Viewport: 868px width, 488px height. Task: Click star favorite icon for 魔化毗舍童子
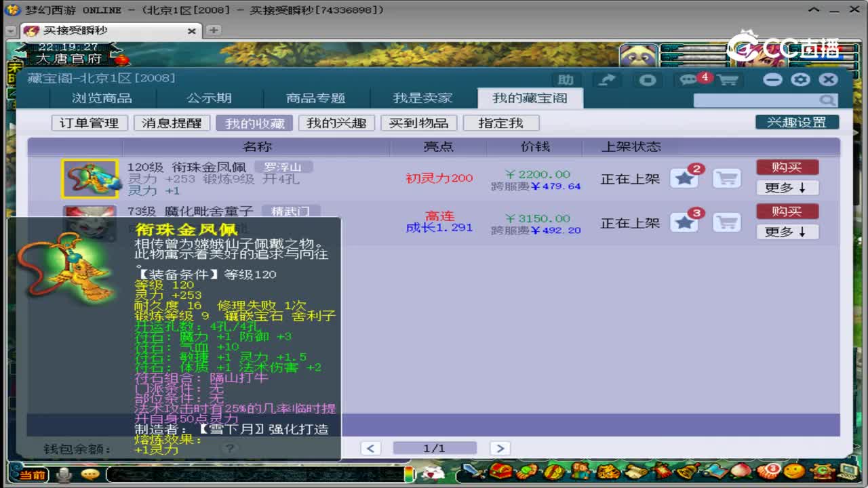pyautogui.click(x=684, y=222)
